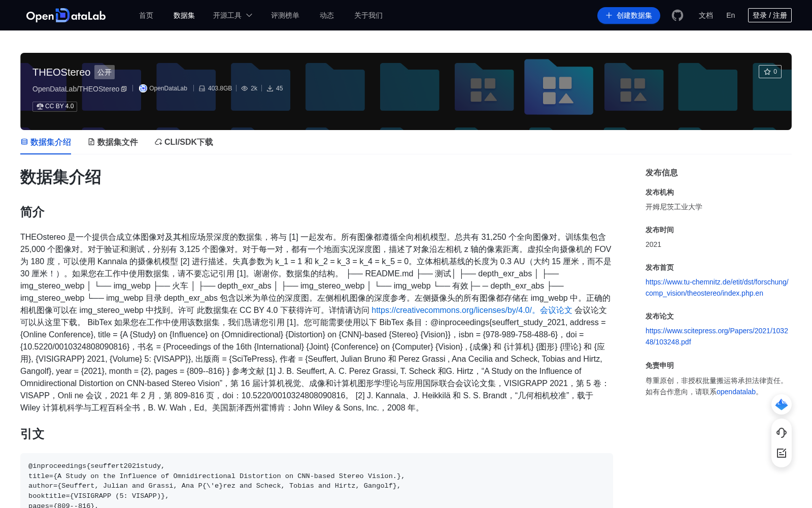Switch to the 数据集文件 tab
The height and width of the screenshot is (508, 812).
[113, 142]
